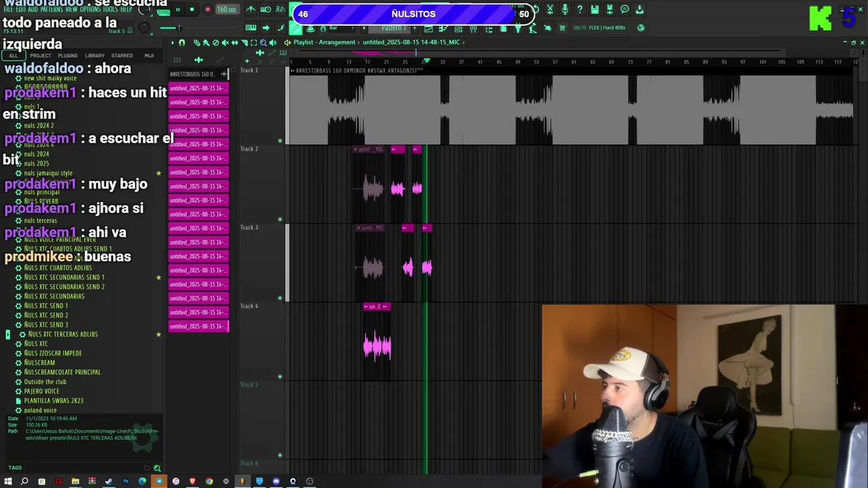The image size is (868, 488).
Task: Toggle star on ÑULS XTC TERCERAS ADLIBS
Action: (x=159, y=334)
